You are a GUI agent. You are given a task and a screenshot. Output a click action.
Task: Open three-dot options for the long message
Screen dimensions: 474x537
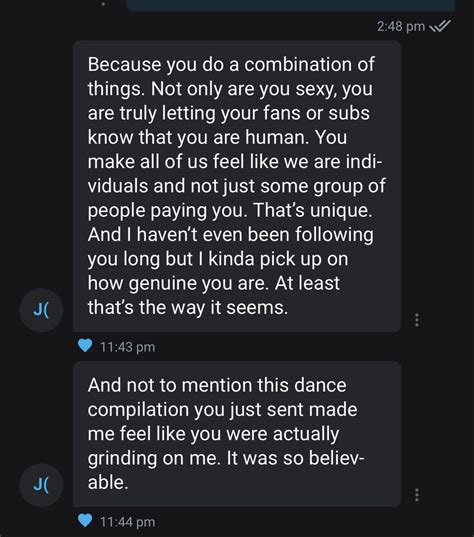tap(416, 320)
